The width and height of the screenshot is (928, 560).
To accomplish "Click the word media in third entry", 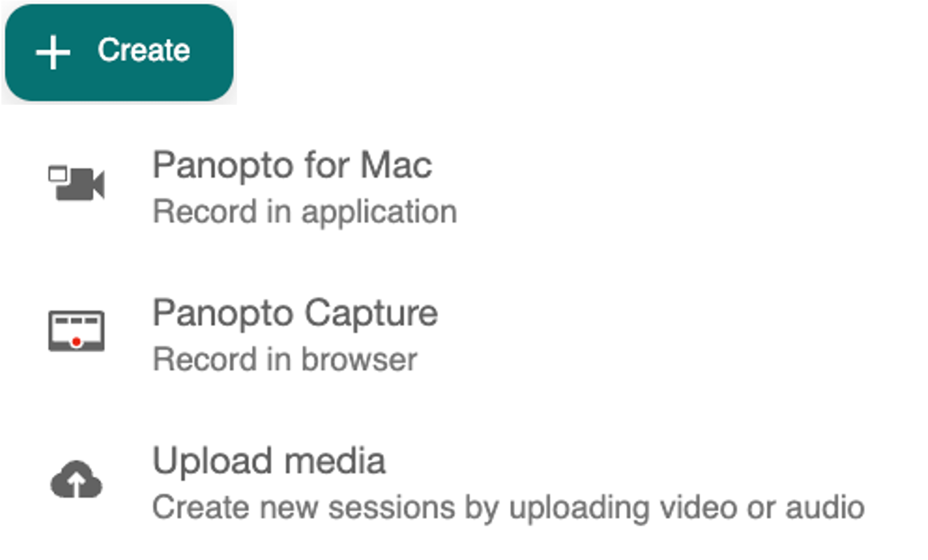I will [x=335, y=460].
